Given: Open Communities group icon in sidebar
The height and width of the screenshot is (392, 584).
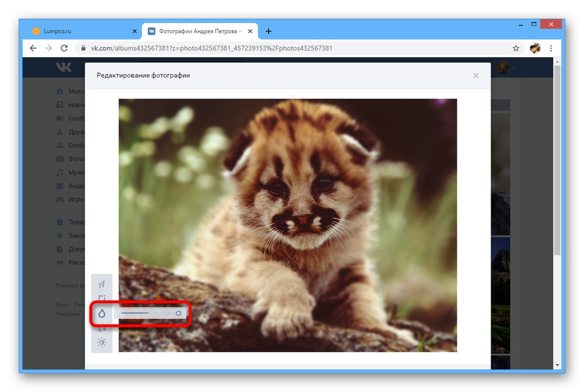Looking at the screenshot, I should (x=60, y=145).
